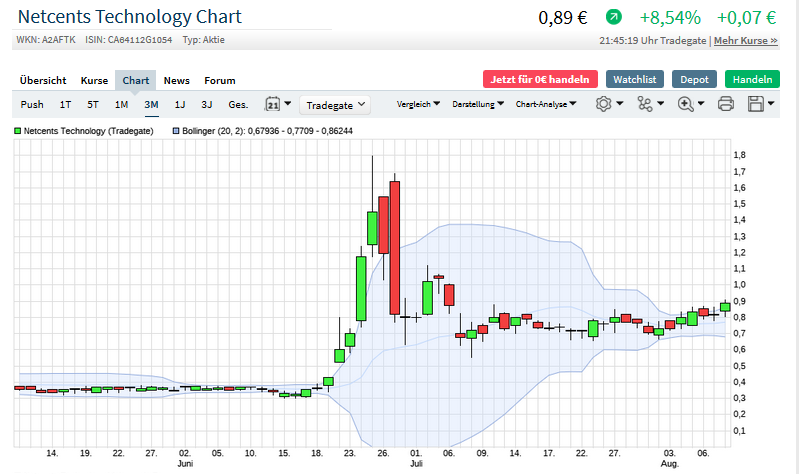
Task: Click the WKN: A2AFTK text
Action: [46, 40]
